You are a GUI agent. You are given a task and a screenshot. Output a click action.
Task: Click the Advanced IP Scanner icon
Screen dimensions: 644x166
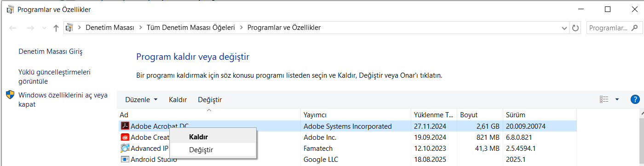(124, 148)
